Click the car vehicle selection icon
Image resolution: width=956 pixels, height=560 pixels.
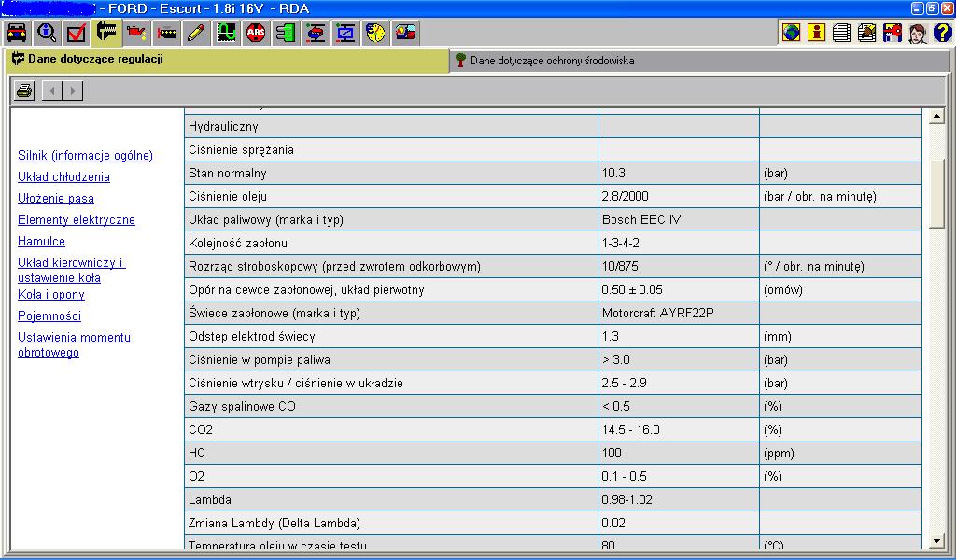click(x=17, y=34)
